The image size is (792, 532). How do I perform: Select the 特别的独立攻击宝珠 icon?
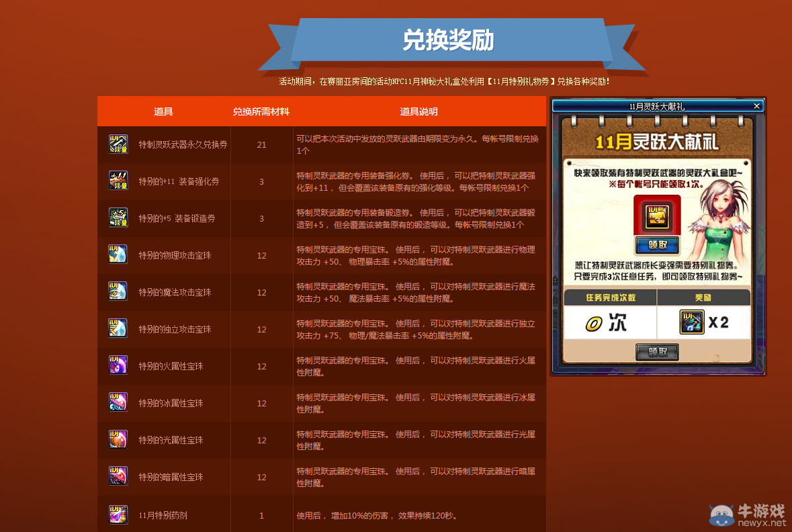pyautogui.click(x=118, y=329)
